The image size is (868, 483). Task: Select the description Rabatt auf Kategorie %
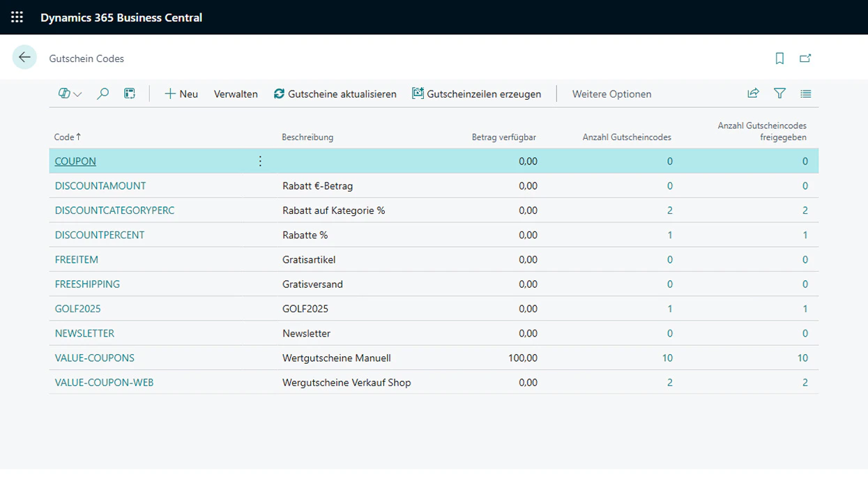tap(333, 210)
